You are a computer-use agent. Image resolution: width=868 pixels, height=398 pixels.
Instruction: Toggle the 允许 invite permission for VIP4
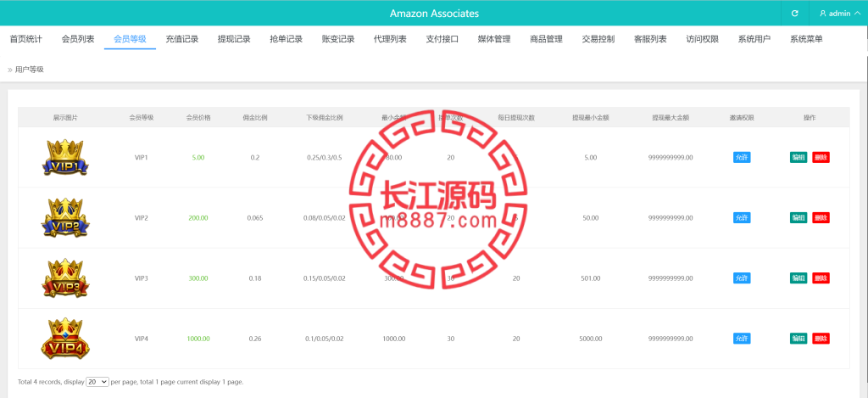coord(742,338)
